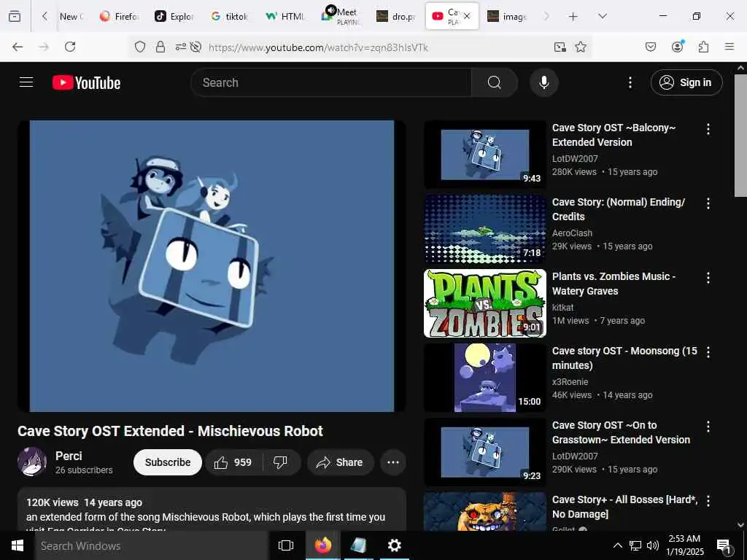Start voice search with the microphone icon
The image size is (747, 560).
543,82
